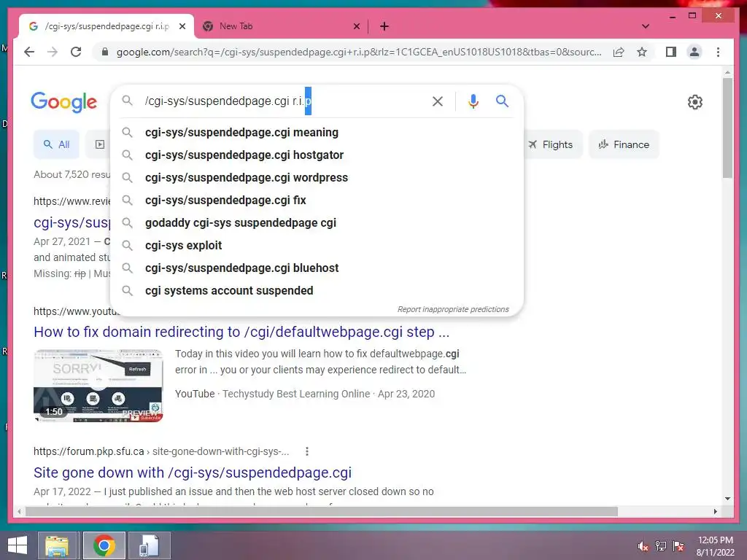
Task: Open Chrome side panel
Action: click(671, 52)
